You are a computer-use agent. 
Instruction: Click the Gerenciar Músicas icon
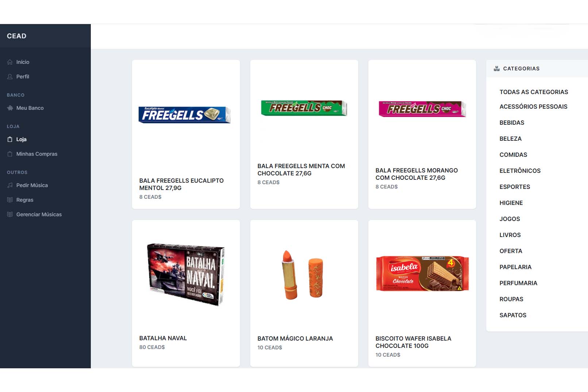[x=10, y=214]
